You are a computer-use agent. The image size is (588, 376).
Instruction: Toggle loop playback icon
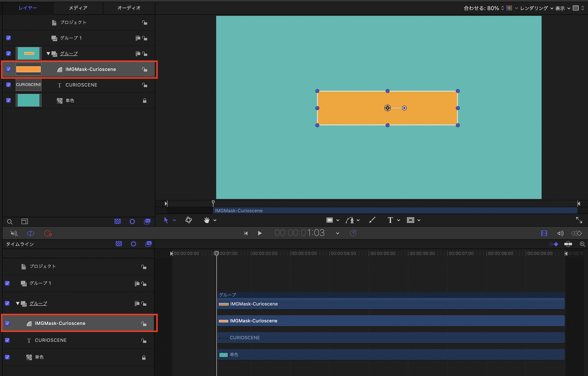coord(31,233)
